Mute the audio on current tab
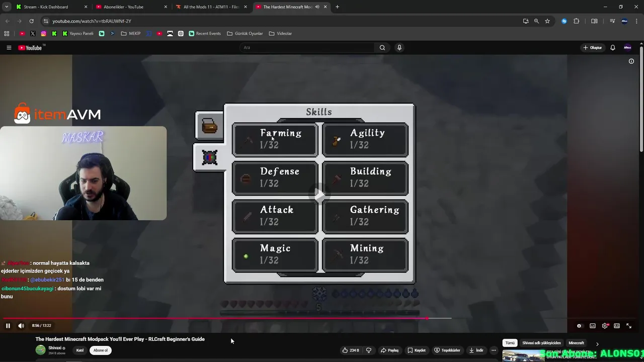Screen dimensions: 644x362 [x=317, y=7]
